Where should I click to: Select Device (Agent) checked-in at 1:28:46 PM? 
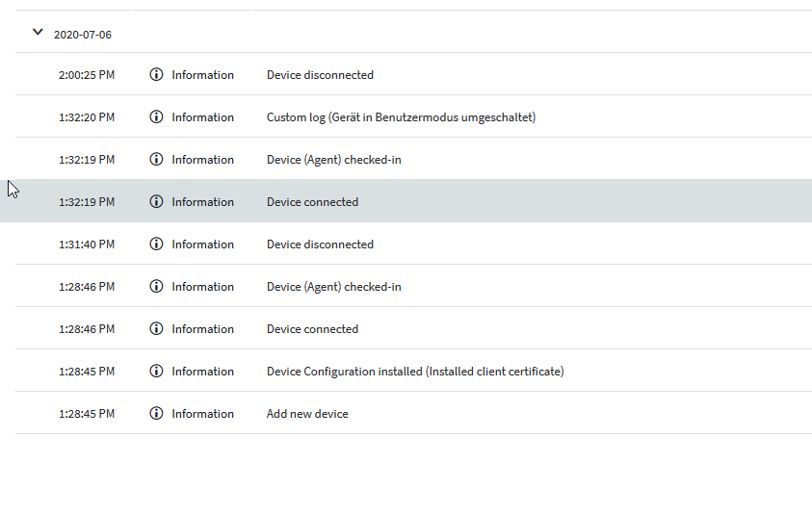pos(333,287)
